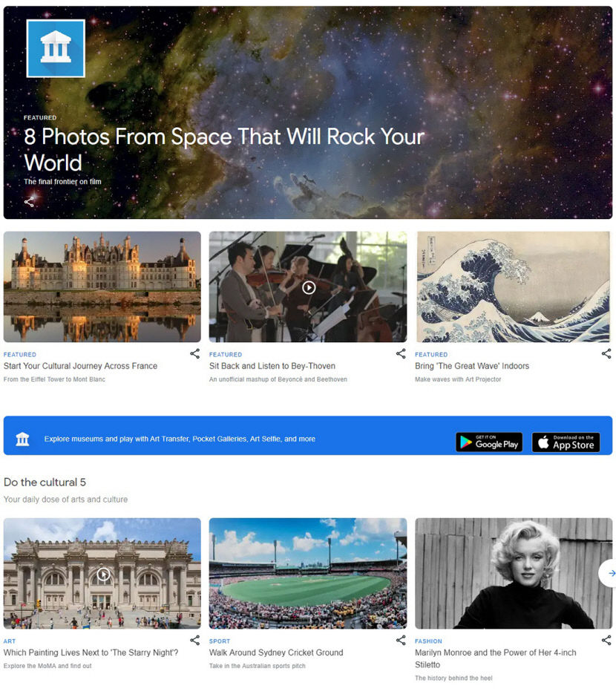Select the Marilyn Monroe photo thumbnail
This screenshot has height=700, width=616.
click(x=514, y=573)
